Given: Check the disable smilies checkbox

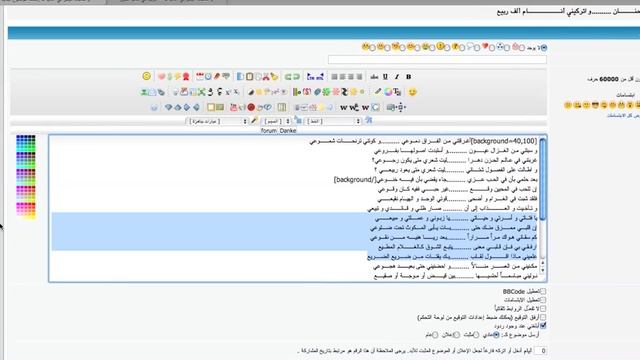Looking at the screenshot, I should coord(543,300).
